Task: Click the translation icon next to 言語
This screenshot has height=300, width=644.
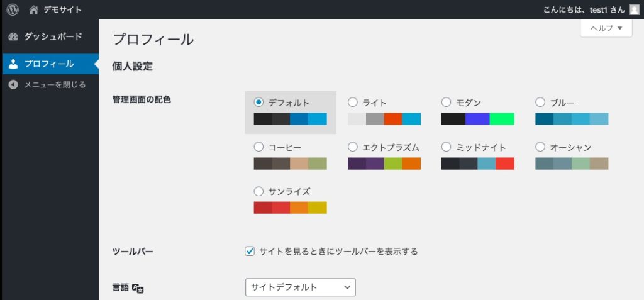Action: (140, 288)
